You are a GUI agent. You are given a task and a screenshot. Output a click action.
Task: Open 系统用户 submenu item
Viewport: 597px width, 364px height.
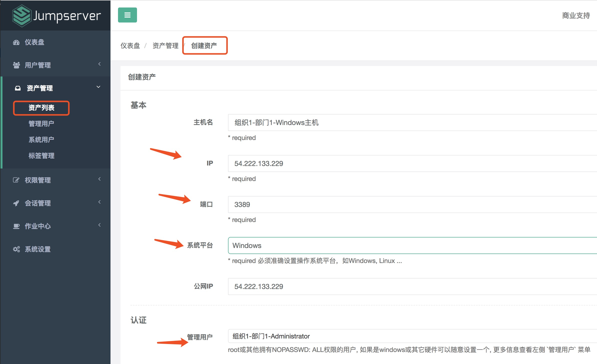41,139
